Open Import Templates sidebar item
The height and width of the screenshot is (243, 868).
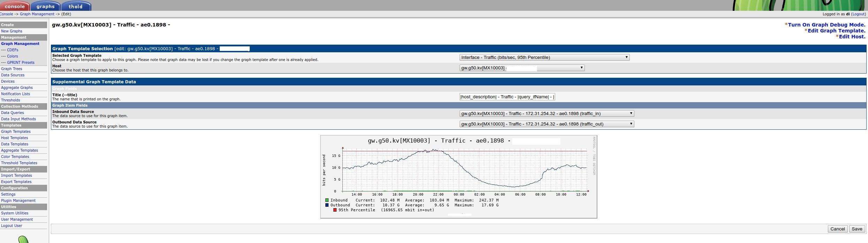(x=16, y=175)
